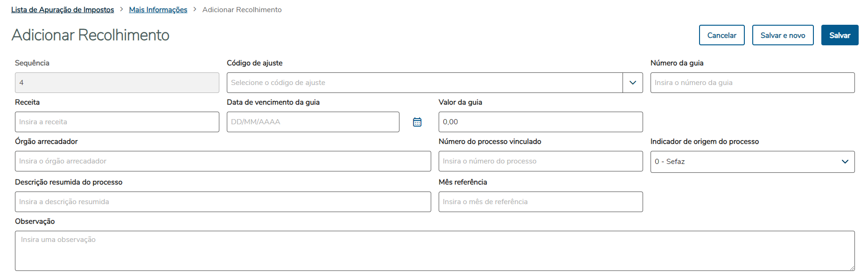Expand the Código de ajuste dropdown arrow

633,83
